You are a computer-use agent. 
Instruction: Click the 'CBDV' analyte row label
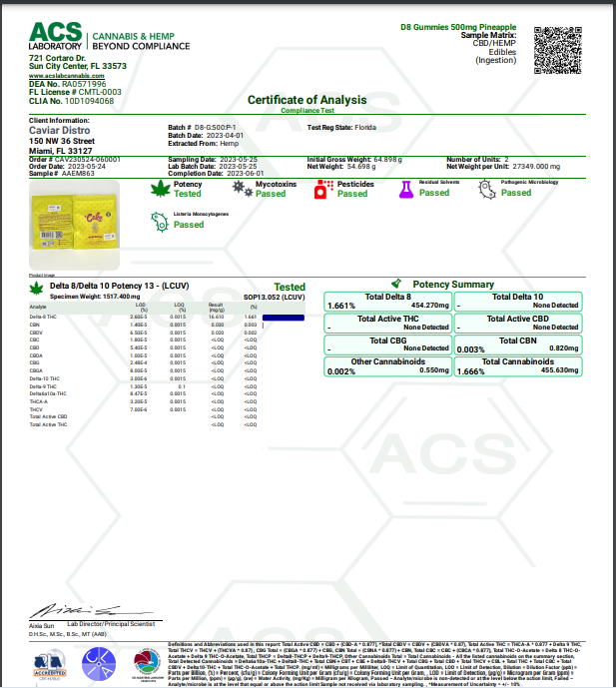(36, 333)
